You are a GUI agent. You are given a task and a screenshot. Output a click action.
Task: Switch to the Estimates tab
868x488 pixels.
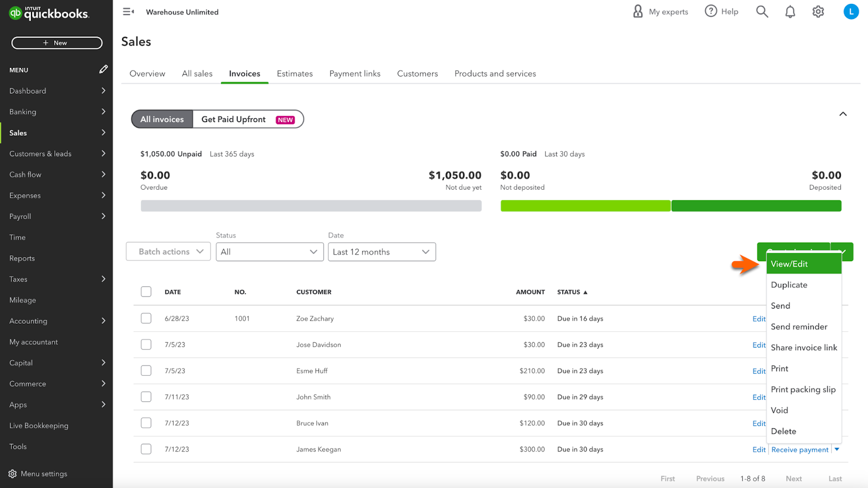(x=295, y=74)
